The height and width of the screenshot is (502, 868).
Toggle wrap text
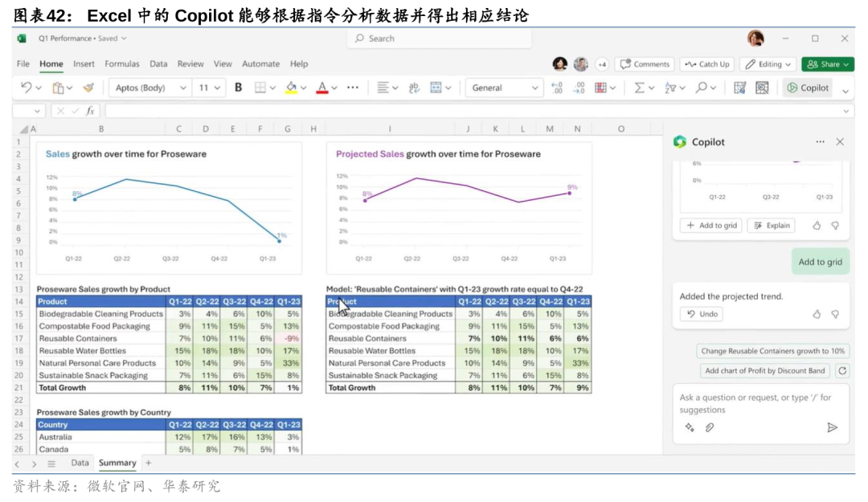414,88
